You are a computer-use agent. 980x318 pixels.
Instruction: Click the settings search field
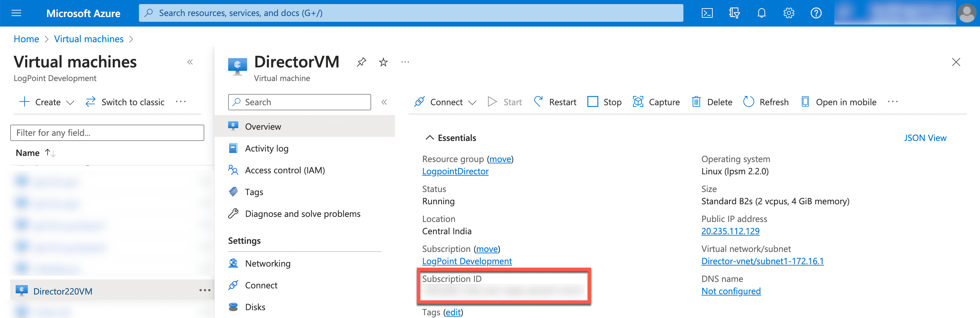tap(299, 102)
